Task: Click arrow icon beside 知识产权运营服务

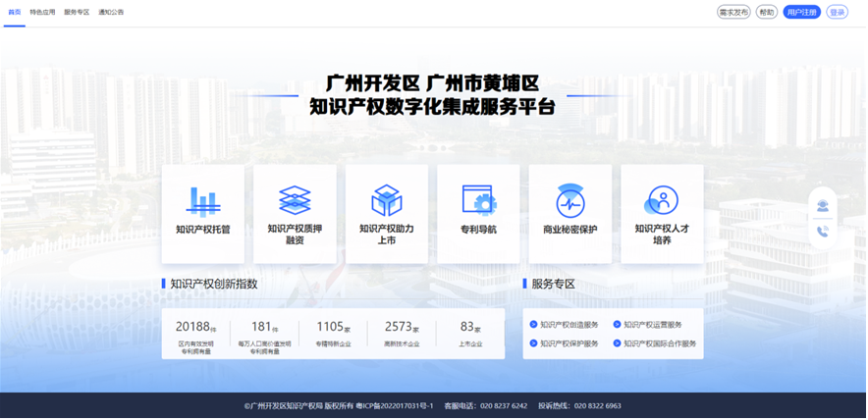Action: (618, 325)
